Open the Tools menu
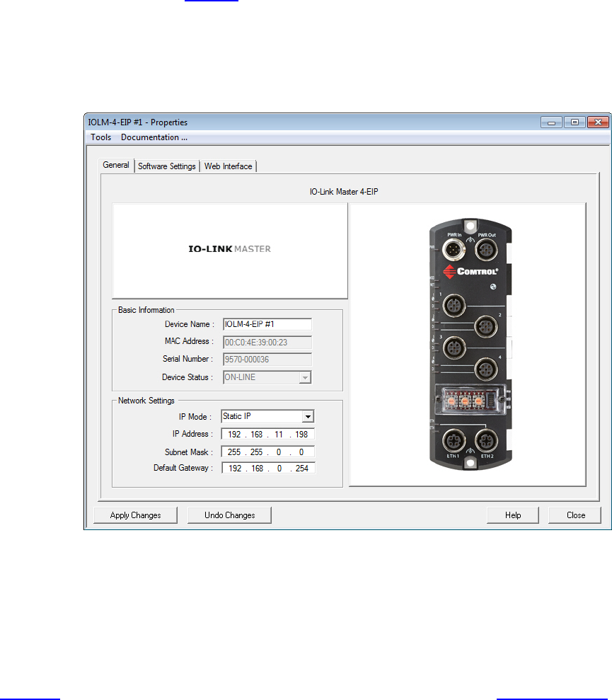The height and width of the screenshot is (700, 612). 101,137
